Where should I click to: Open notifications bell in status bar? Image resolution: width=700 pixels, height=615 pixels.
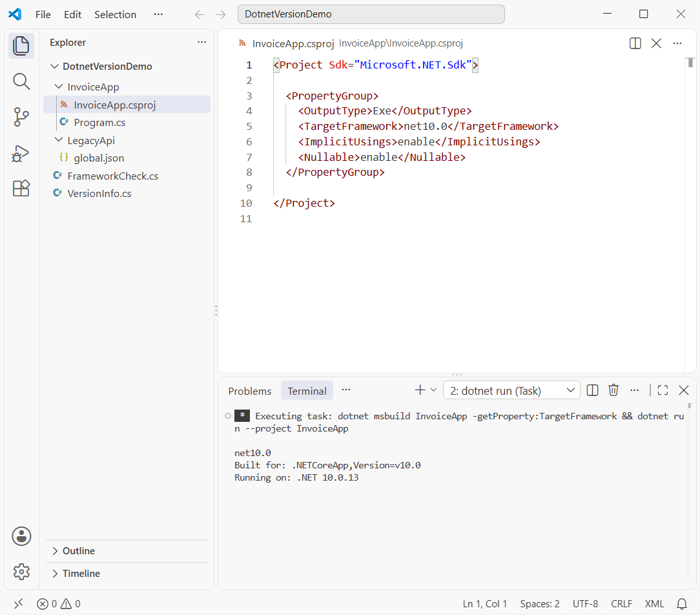tap(682, 604)
